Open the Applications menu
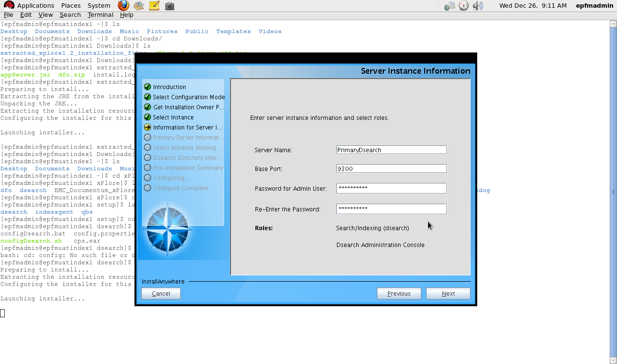This screenshot has width=617, height=364. pyautogui.click(x=36, y=6)
